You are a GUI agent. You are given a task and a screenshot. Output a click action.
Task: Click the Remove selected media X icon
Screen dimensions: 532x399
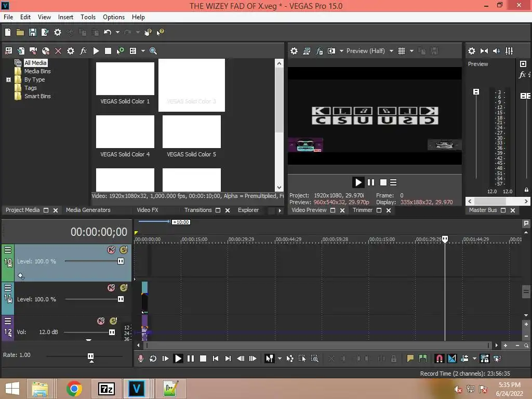point(58,51)
